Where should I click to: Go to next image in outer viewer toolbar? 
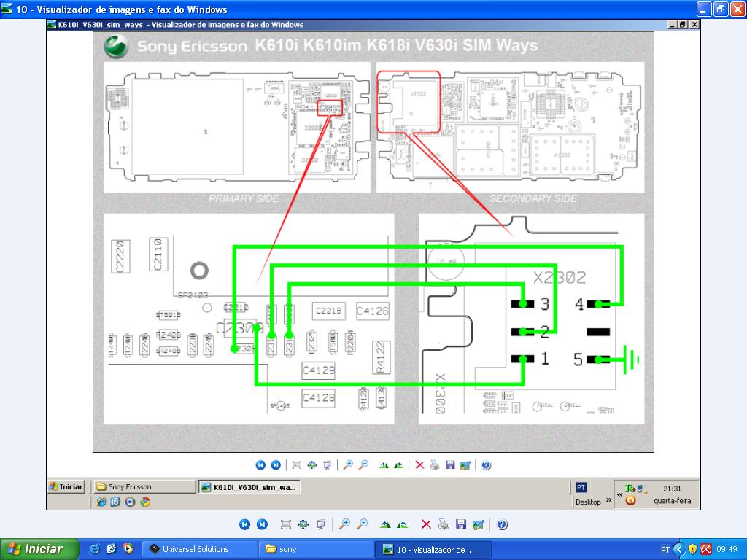(x=262, y=524)
